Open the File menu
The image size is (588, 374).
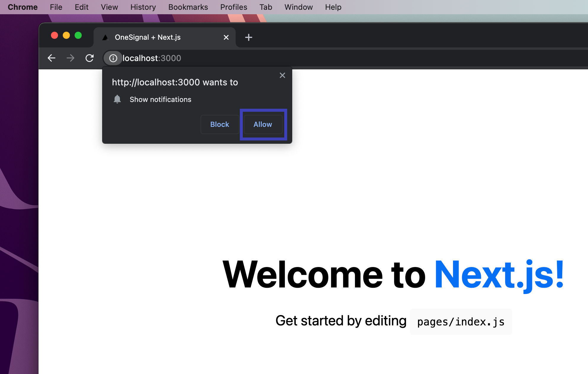tap(56, 7)
